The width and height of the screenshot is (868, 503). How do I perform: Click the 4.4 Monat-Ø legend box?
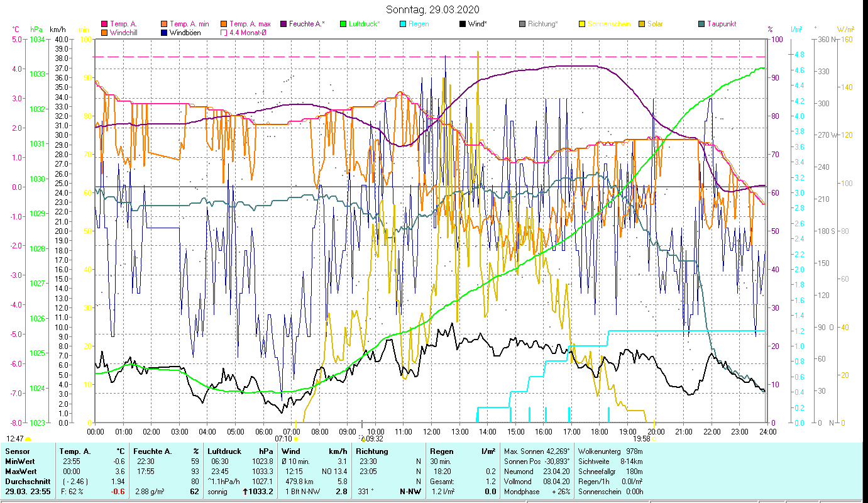[x=224, y=32]
